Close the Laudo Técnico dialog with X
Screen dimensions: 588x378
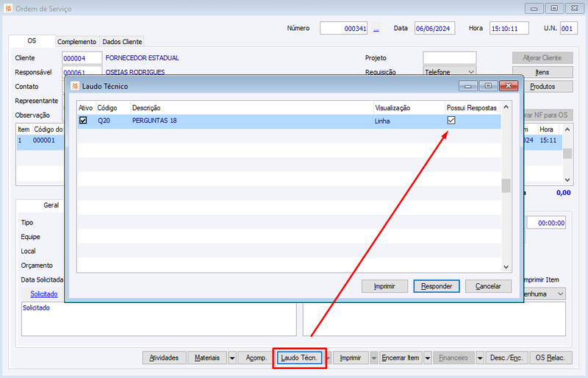(x=509, y=86)
